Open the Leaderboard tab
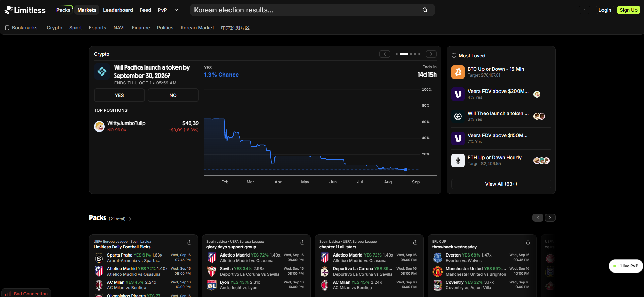The height and width of the screenshot is (297, 644). (x=118, y=10)
